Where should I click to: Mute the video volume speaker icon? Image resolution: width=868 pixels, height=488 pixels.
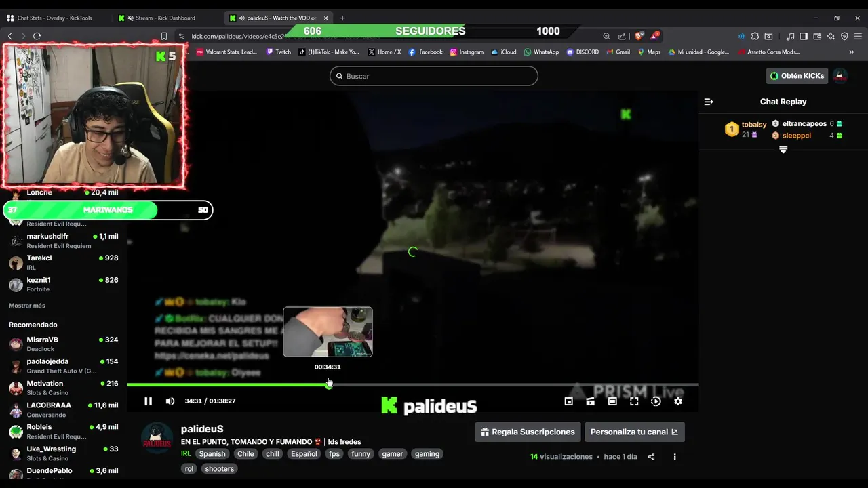click(170, 401)
